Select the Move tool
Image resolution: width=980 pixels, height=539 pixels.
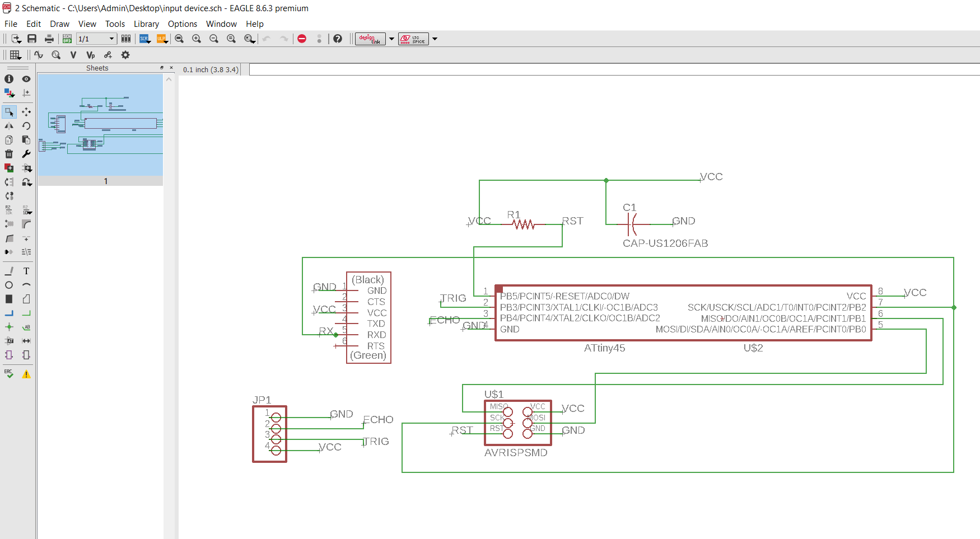(26, 112)
